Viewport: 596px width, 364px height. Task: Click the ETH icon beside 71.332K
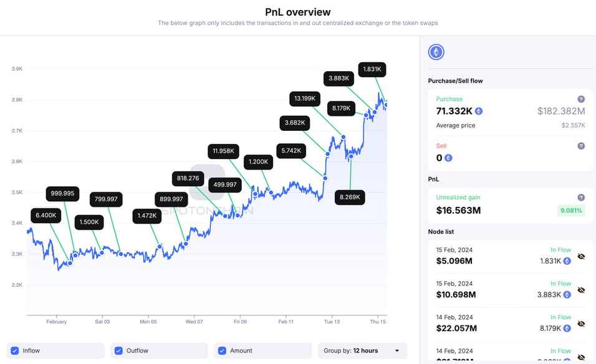click(x=479, y=111)
